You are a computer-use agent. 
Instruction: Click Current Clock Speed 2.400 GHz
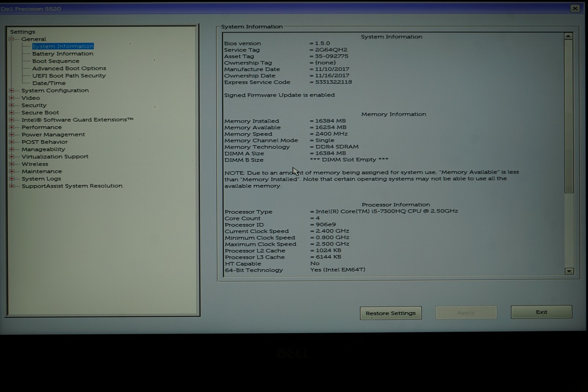pyautogui.click(x=332, y=231)
